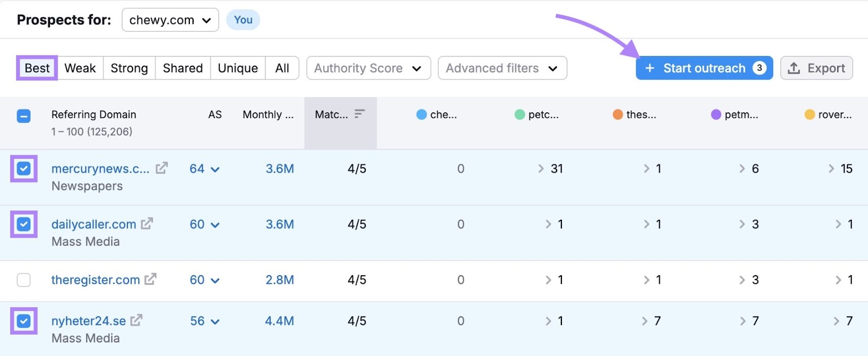Expand petco backlinks arrow for mercurynews row

point(541,169)
